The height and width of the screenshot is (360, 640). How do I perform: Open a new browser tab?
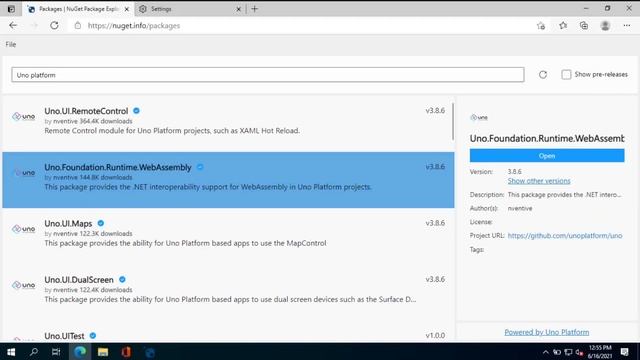(x=255, y=9)
